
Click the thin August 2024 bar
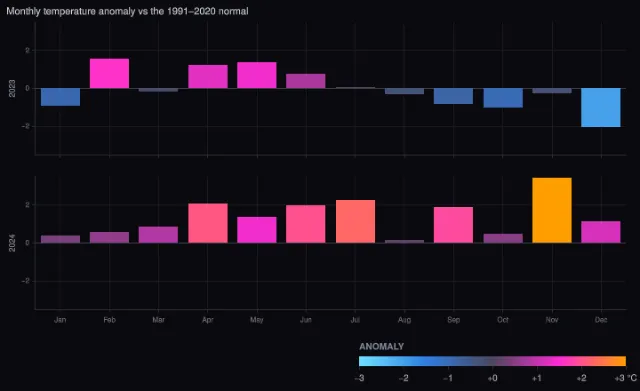tap(404, 241)
